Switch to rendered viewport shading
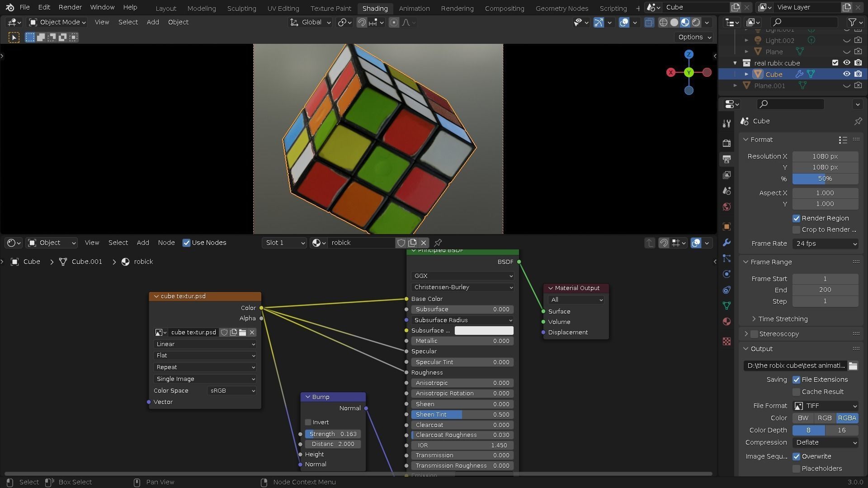 696,23
